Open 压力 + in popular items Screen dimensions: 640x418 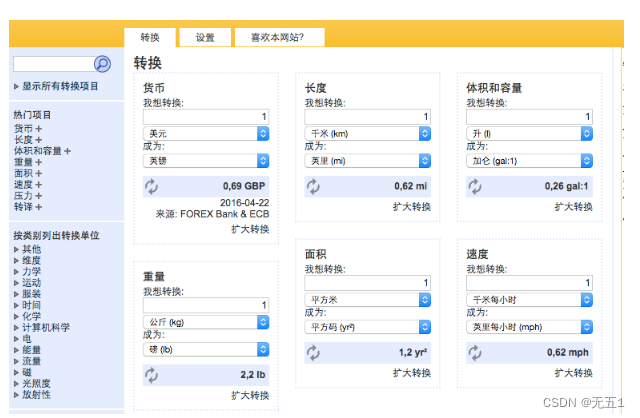[x=28, y=196]
